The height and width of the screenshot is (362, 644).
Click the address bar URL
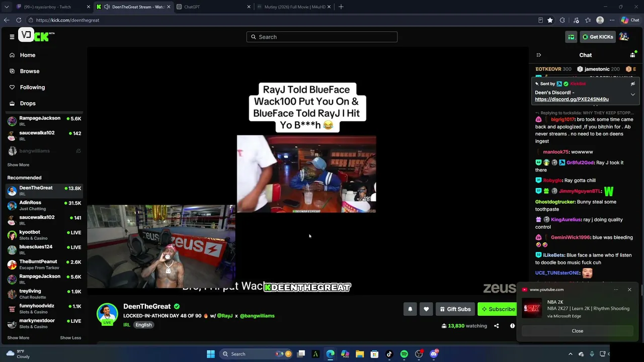[67, 20]
